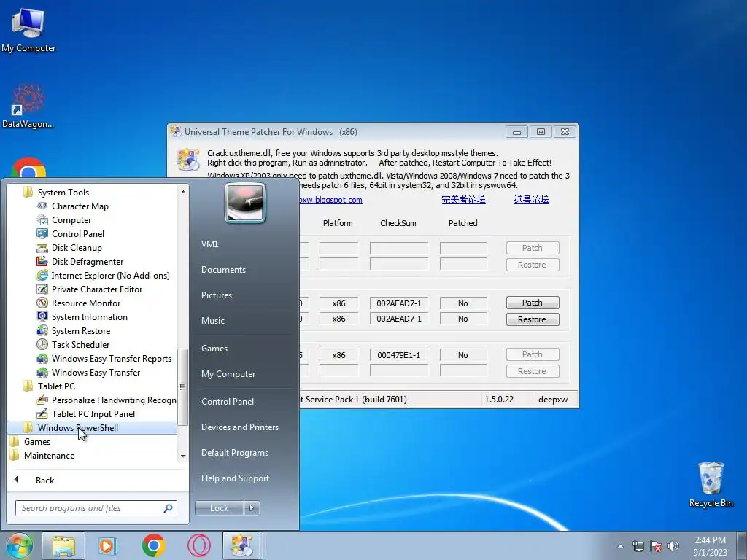Launch Opera browser from taskbar

point(199,545)
